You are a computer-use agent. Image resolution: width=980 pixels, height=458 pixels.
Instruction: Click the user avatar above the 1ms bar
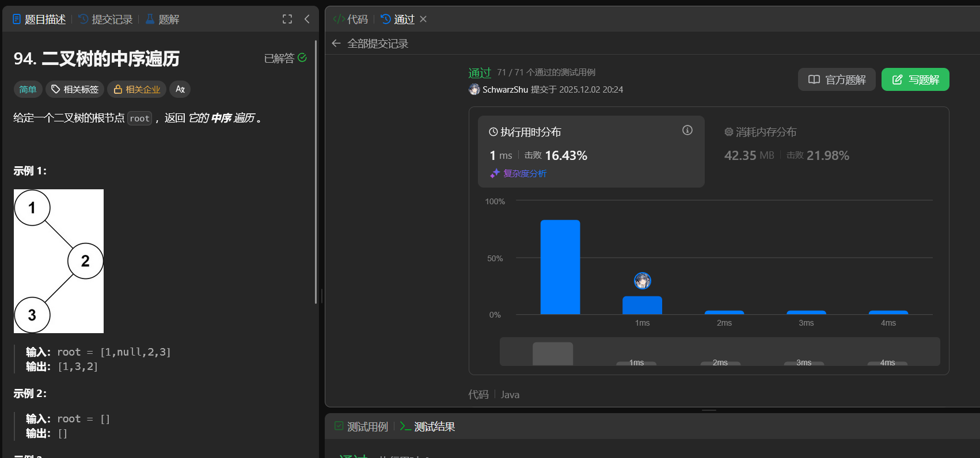642,281
